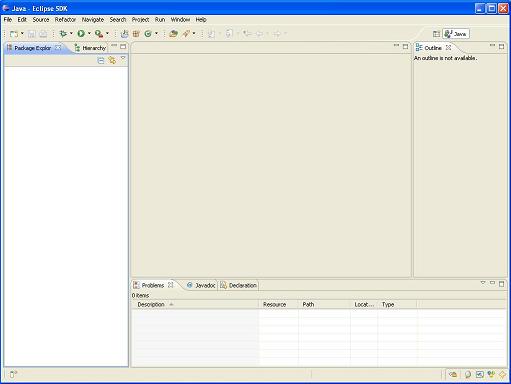Click the greyed Next Annotation icon

[x=211, y=34]
